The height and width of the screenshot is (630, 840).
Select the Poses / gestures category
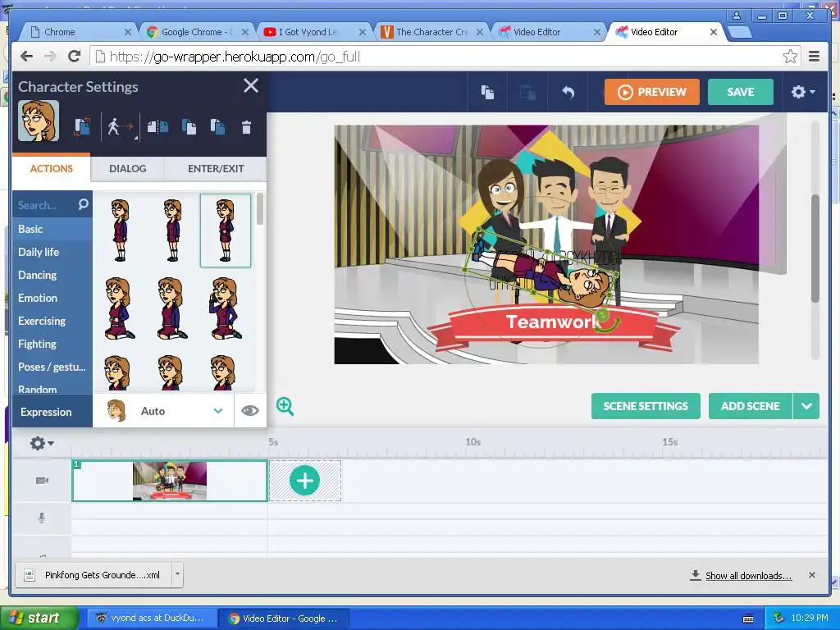click(52, 367)
